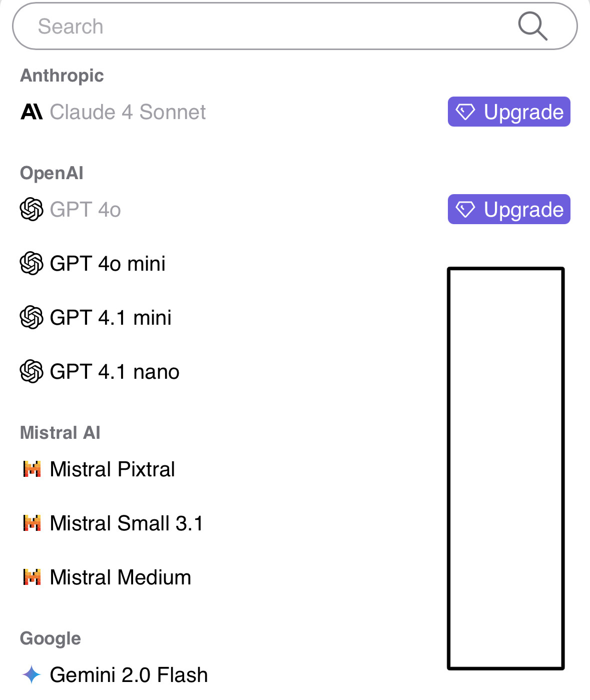Choose the Mistral Medium model

tap(121, 577)
